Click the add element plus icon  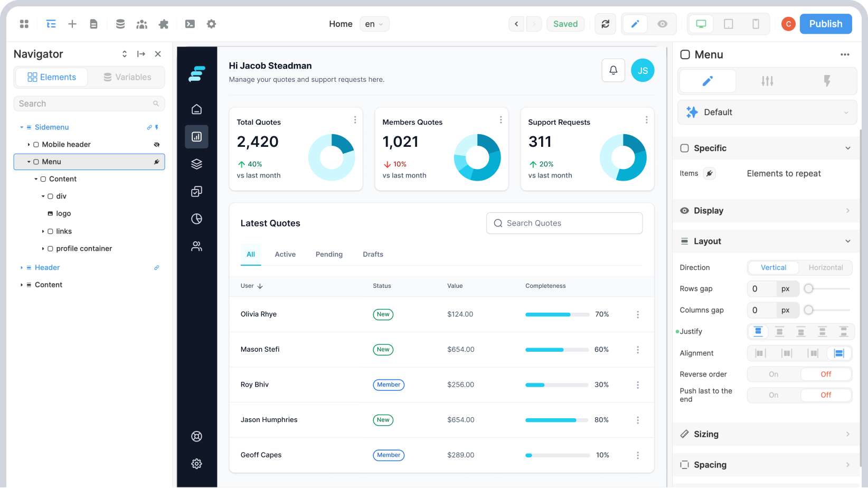tap(72, 24)
